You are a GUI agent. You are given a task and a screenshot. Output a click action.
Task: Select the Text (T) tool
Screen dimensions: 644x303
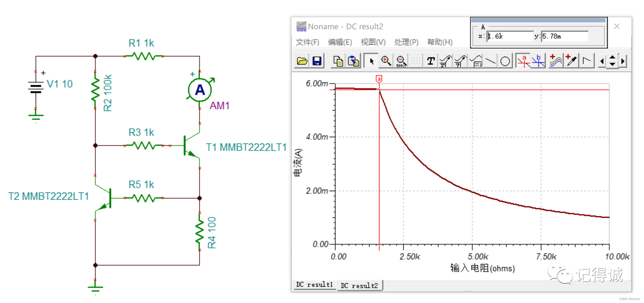point(431,61)
